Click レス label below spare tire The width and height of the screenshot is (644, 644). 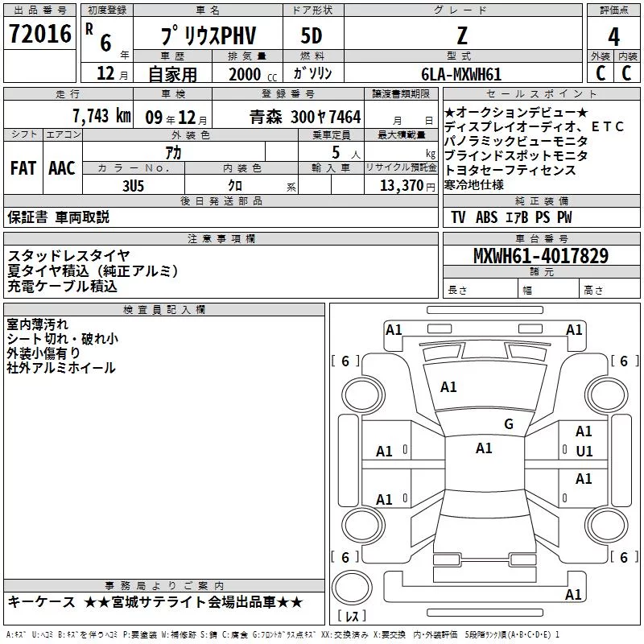352,615
